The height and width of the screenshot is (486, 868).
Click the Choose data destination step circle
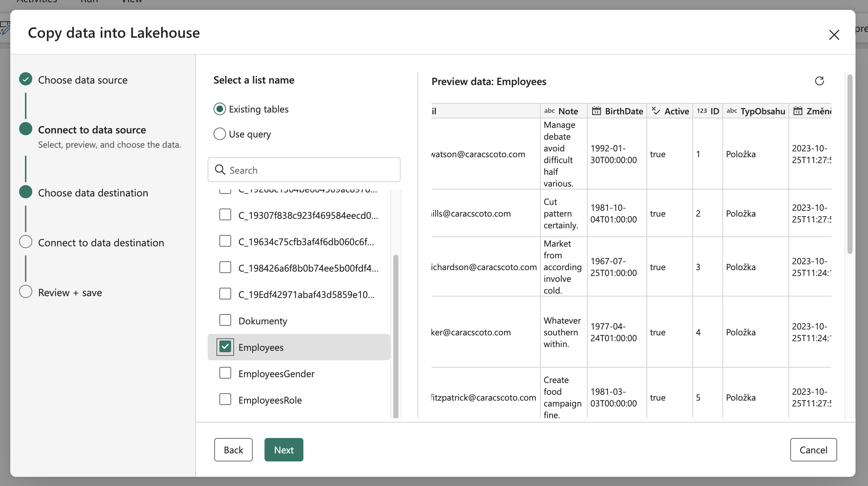pos(26,192)
